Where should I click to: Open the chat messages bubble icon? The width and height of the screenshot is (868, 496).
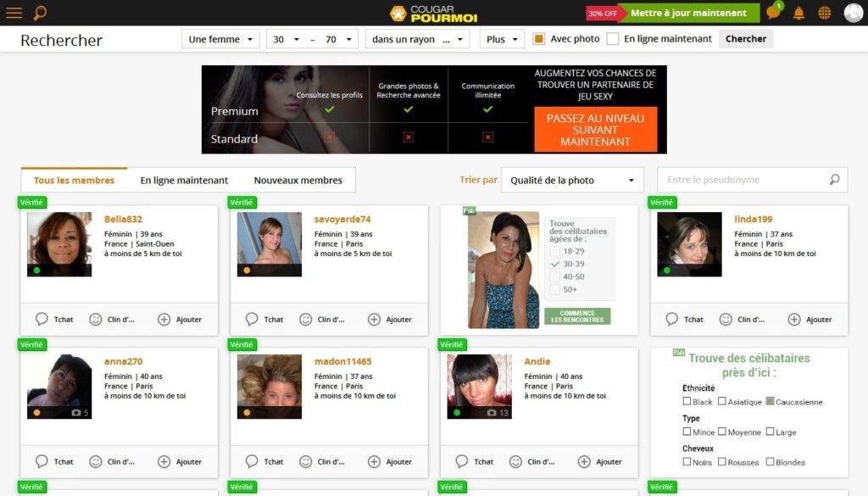pyautogui.click(x=772, y=12)
